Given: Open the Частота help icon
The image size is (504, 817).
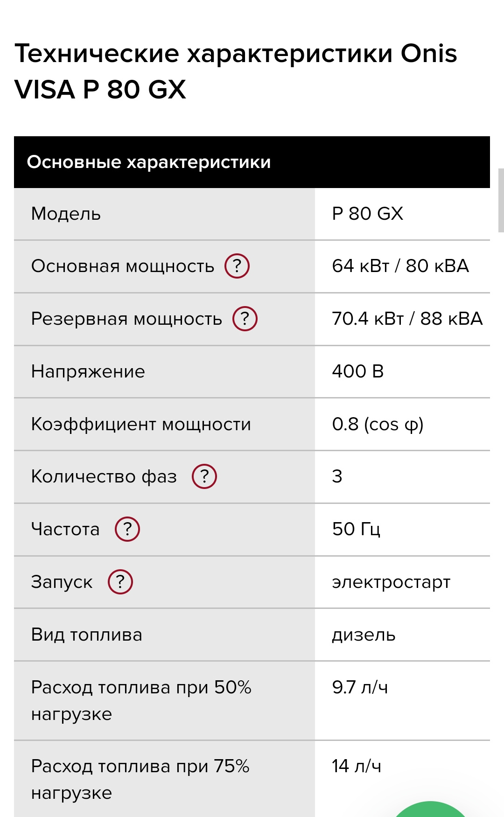Looking at the screenshot, I should pyautogui.click(x=127, y=529).
